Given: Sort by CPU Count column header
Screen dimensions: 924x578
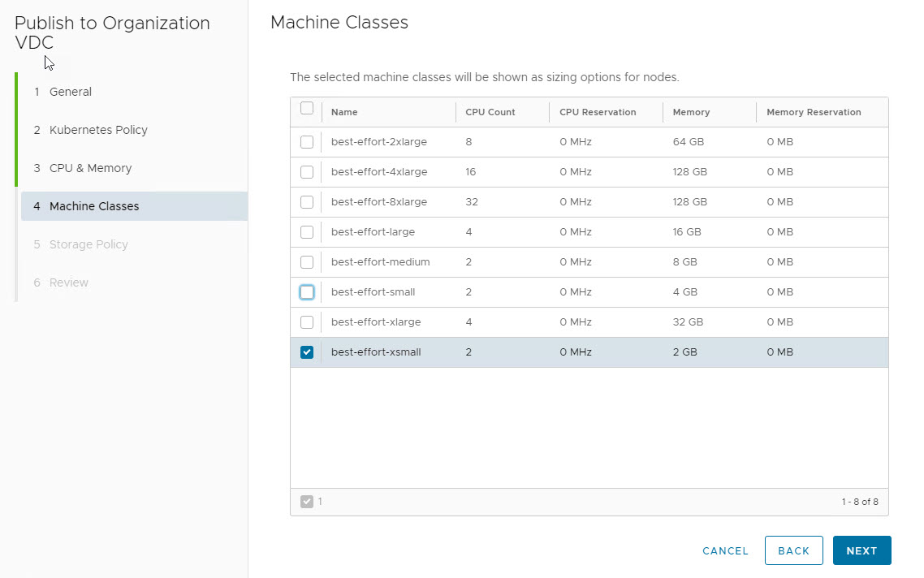Looking at the screenshot, I should tap(490, 112).
